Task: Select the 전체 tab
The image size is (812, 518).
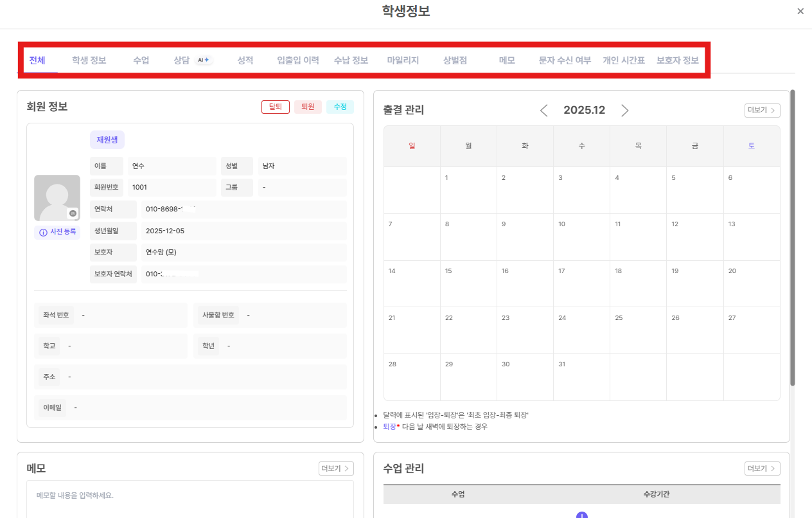Action: pyautogui.click(x=37, y=60)
